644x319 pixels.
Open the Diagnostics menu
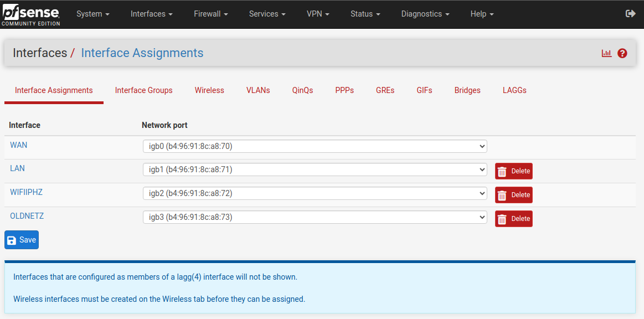pyautogui.click(x=425, y=14)
